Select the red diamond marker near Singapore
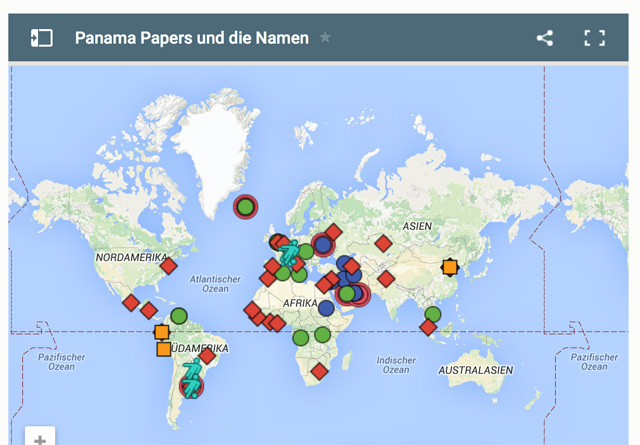640x445 pixels. [x=428, y=327]
